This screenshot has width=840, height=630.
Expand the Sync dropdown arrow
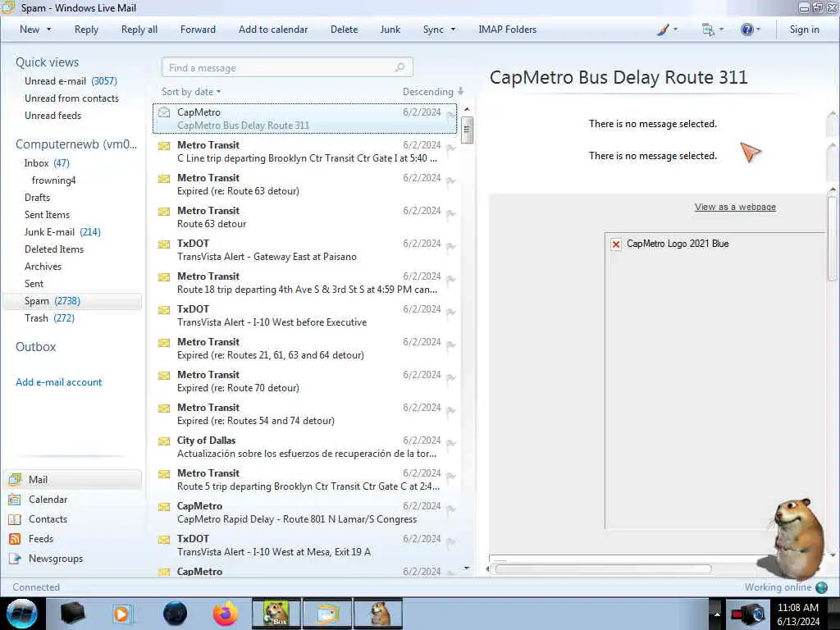click(453, 30)
